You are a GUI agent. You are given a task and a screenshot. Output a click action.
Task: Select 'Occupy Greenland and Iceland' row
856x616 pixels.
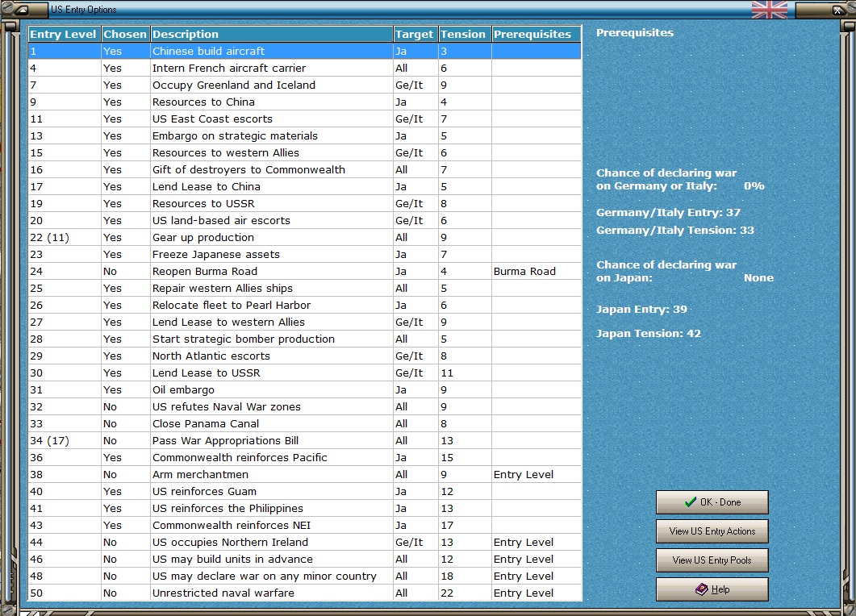click(305, 85)
